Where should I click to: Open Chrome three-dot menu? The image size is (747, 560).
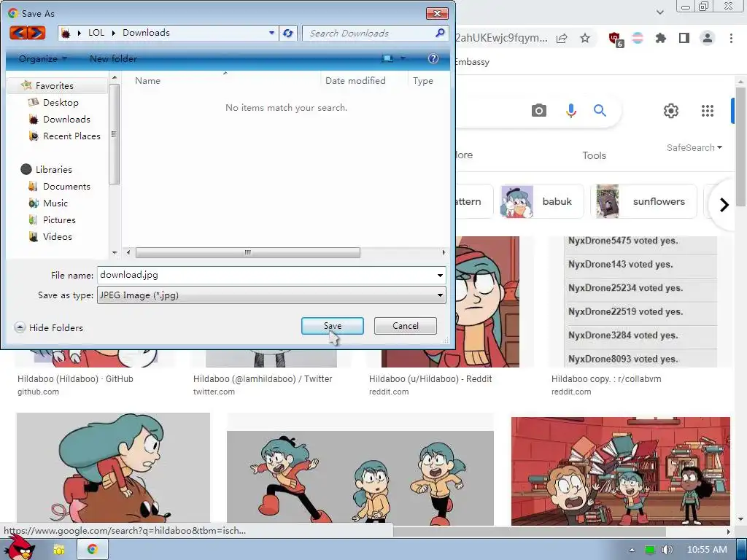pos(731,38)
